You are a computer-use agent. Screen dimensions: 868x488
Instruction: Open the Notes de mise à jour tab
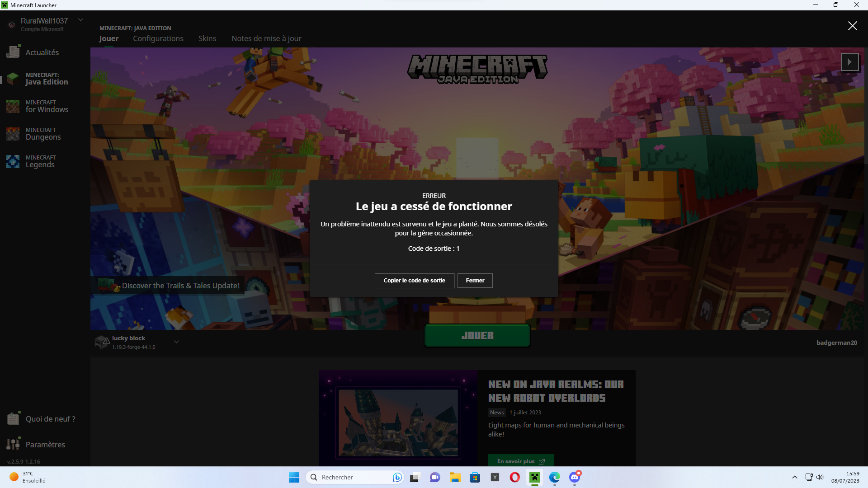click(x=266, y=39)
